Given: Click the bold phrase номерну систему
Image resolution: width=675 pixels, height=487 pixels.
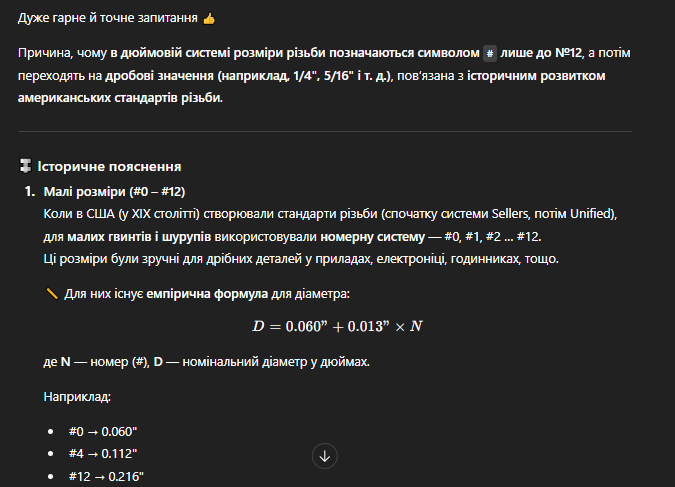Looking at the screenshot, I should [372, 237].
